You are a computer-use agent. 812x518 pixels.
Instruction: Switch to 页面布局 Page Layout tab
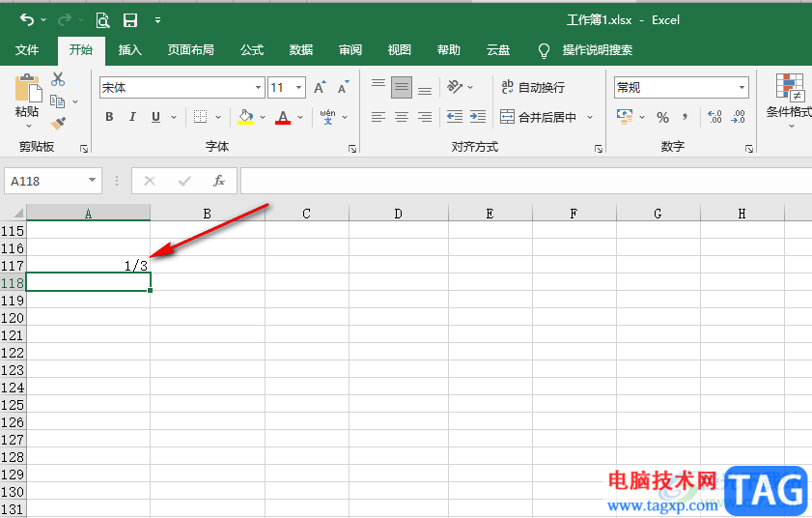click(190, 50)
